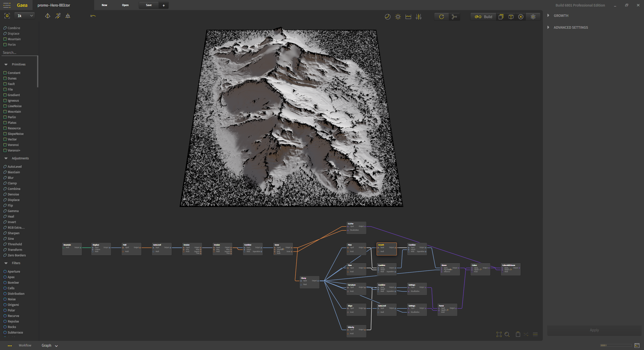Click the node list vertical scrollbar

tap(38, 72)
